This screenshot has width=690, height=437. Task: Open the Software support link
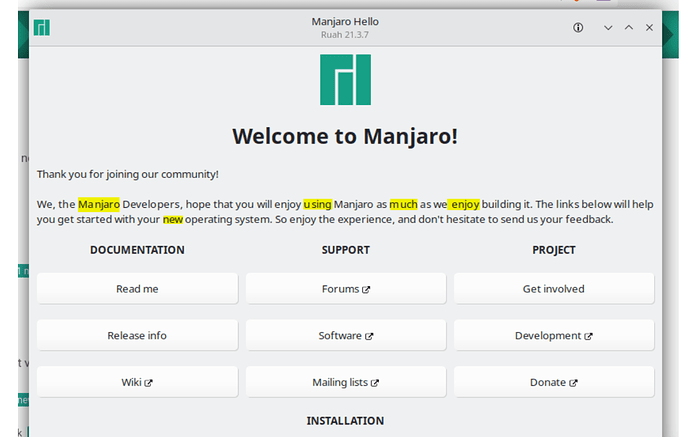tap(346, 335)
